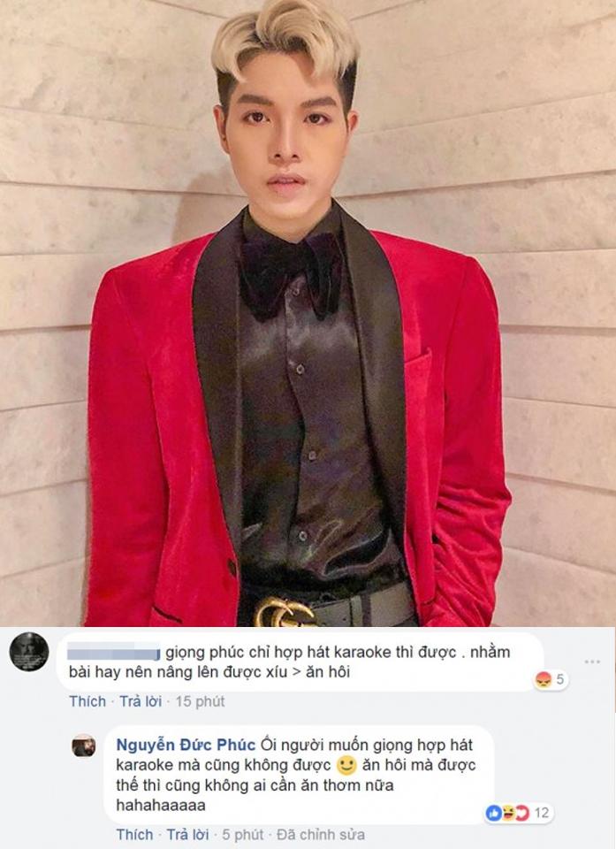Click the laughing haha reaction icon
The width and height of the screenshot is (616, 849).
(x=508, y=813)
